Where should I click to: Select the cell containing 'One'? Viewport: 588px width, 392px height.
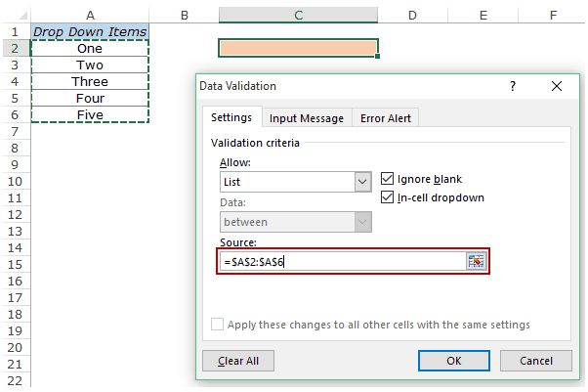[x=90, y=48]
